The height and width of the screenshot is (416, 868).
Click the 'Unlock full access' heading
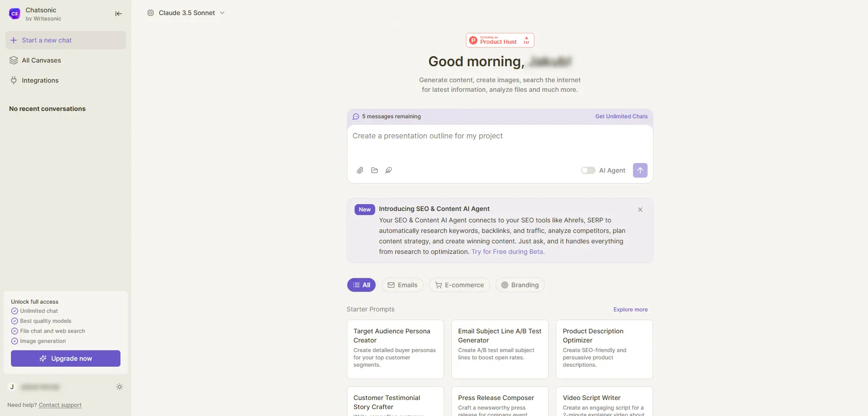coord(35,302)
